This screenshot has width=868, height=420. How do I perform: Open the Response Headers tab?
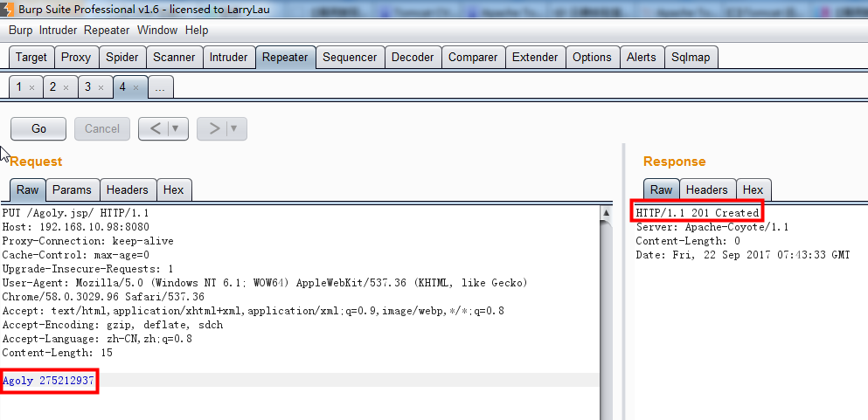pyautogui.click(x=707, y=190)
